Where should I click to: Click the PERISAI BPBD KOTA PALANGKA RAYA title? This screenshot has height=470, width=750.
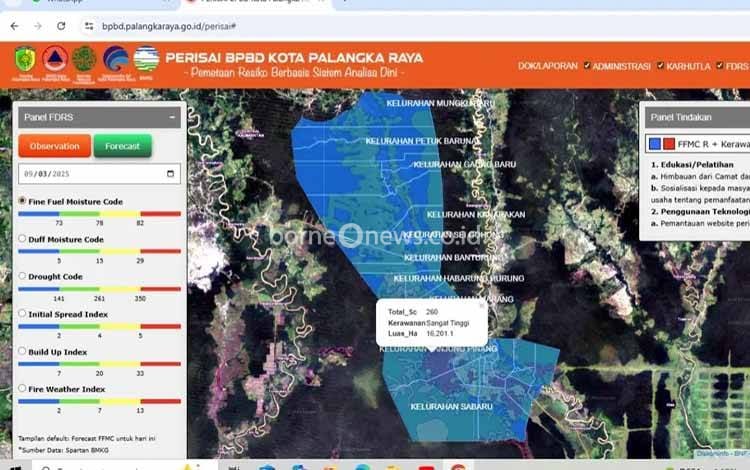(294, 58)
